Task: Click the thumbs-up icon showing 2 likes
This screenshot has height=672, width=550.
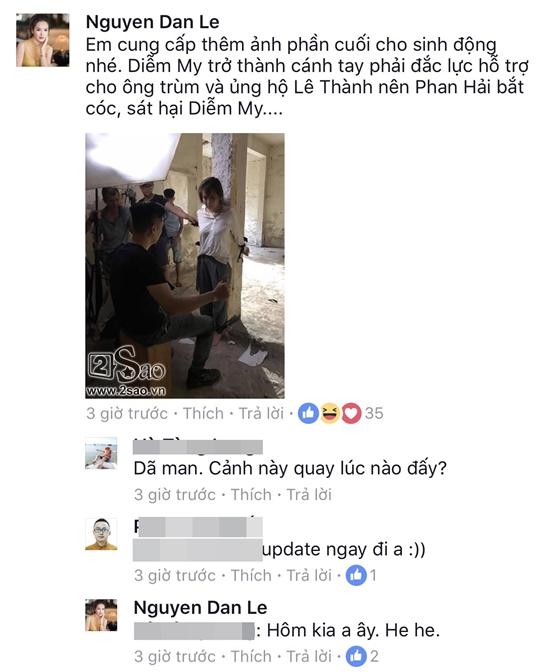Action: [x=356, y=656]
